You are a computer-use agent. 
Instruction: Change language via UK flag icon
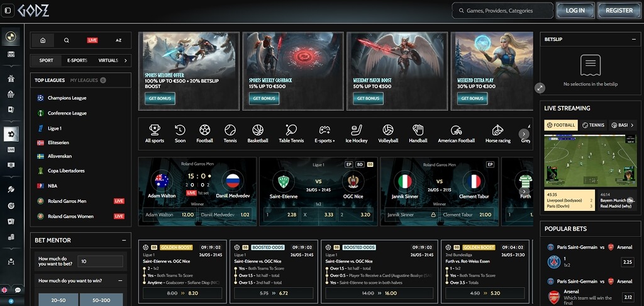pos(4,290)
